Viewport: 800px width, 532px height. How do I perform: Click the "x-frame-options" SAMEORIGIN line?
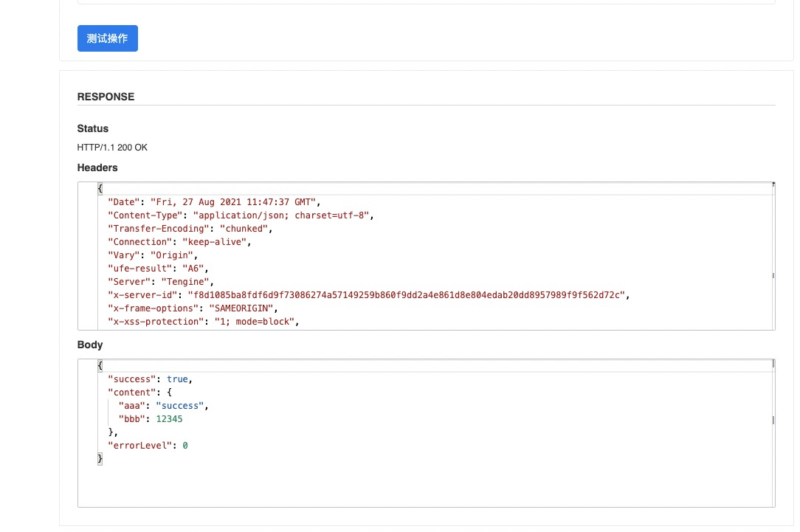[x=193, y=308]
